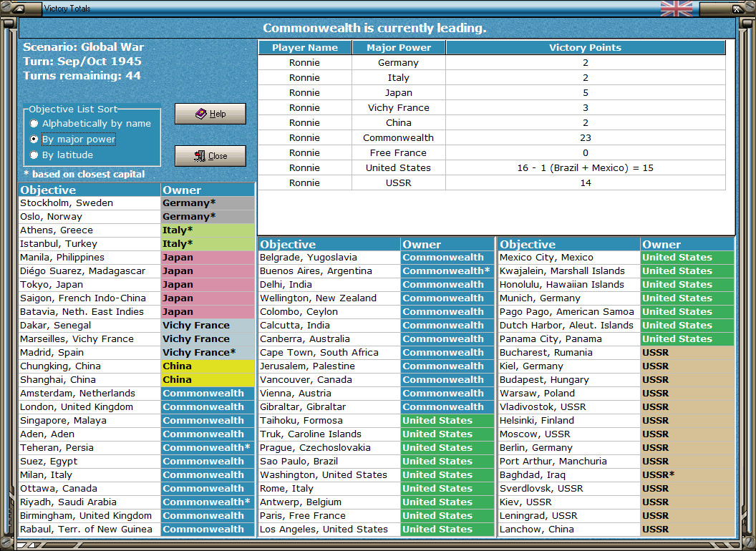
Task: Select the Commonwealth major power cell
Action: 399,138
